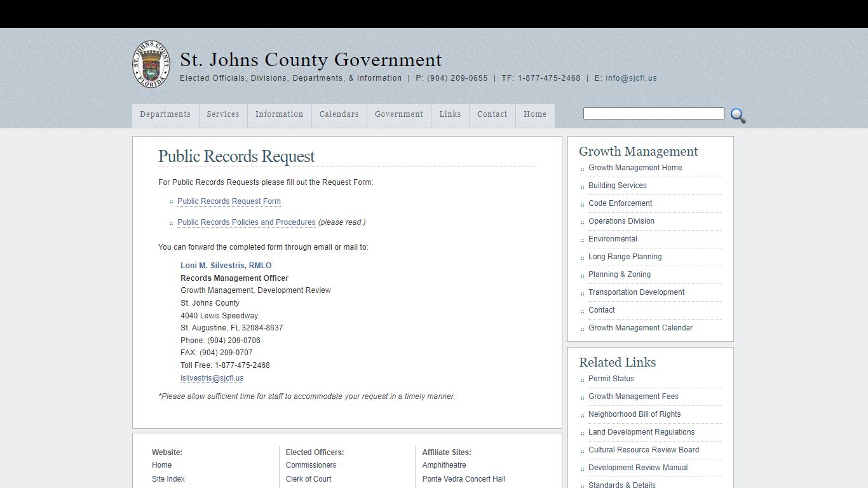868x488 pixels.
Task: Open Development Review Manual link
Action: click(x=638, y=468)
